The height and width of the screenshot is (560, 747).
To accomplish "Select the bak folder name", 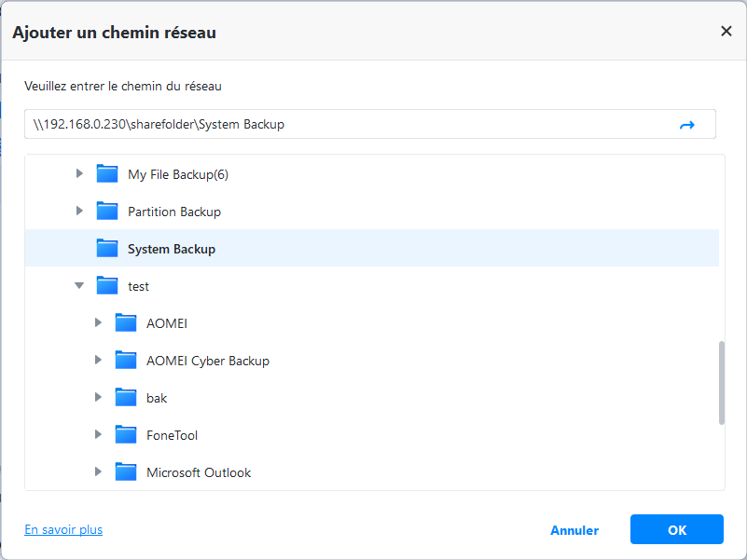I will (x=157, y=398).
